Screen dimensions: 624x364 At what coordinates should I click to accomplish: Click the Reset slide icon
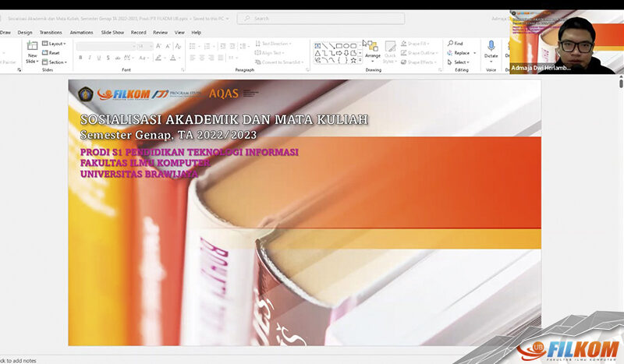coord(45,53)
